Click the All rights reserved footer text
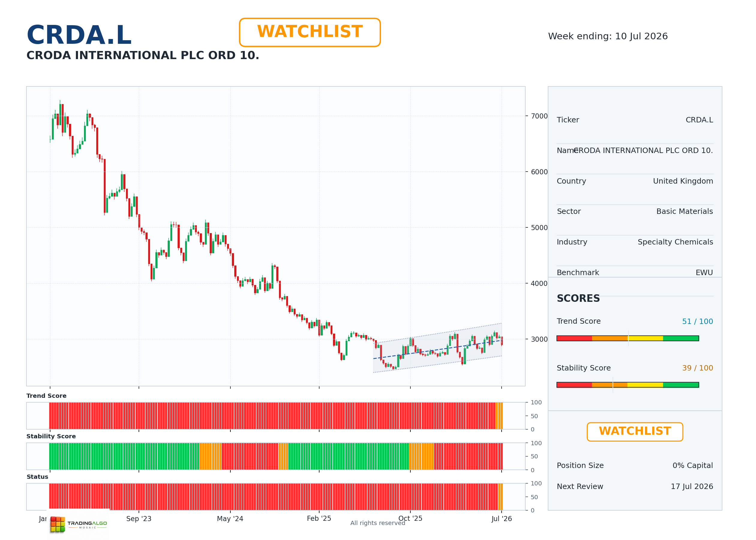The image size is (756, 540). click(378, 523)
